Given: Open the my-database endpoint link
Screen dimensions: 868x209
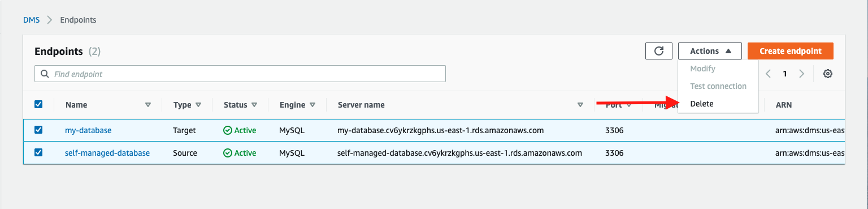Looking at the screenshot, I should click(88, 130).
